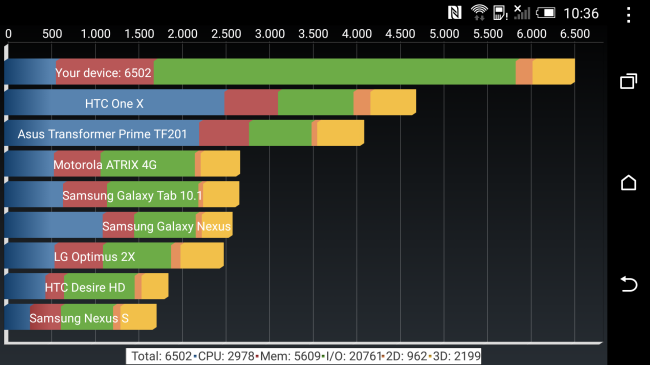Viewport: 650px width, 365px height.
Task: Tap the yellow 3D segment of Your device
Action: coord(553,72)
